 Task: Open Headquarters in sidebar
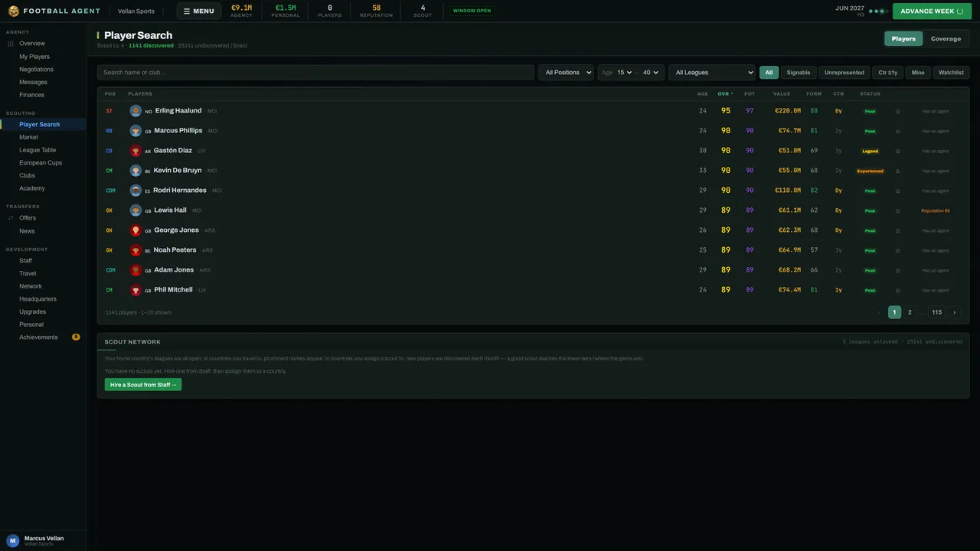click(x=38, y=299)
